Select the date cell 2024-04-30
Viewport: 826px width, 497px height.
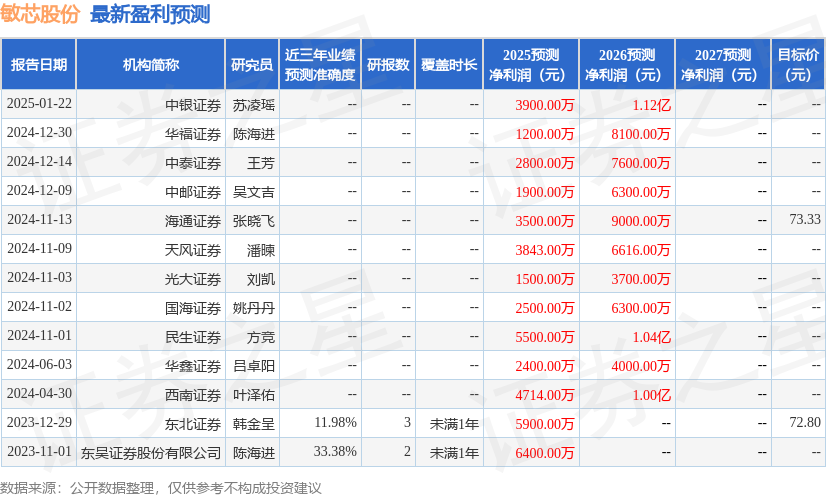pos(39,393)
